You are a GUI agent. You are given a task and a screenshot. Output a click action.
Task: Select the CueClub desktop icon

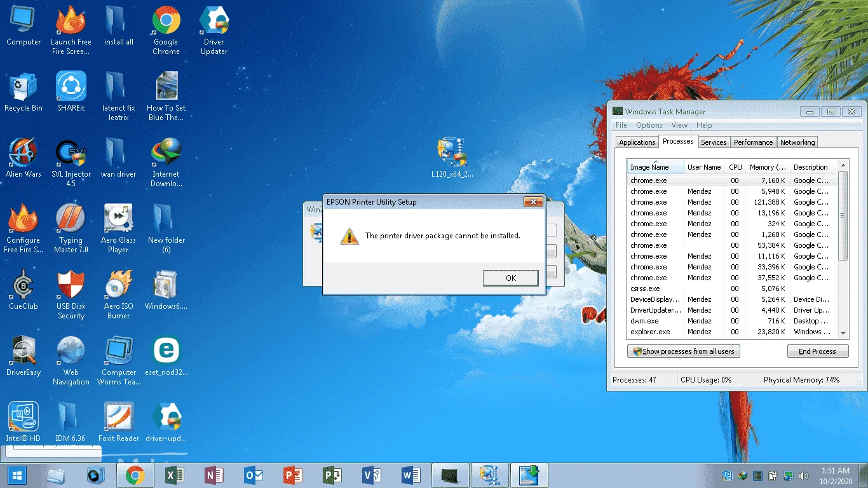pos(24,290)
